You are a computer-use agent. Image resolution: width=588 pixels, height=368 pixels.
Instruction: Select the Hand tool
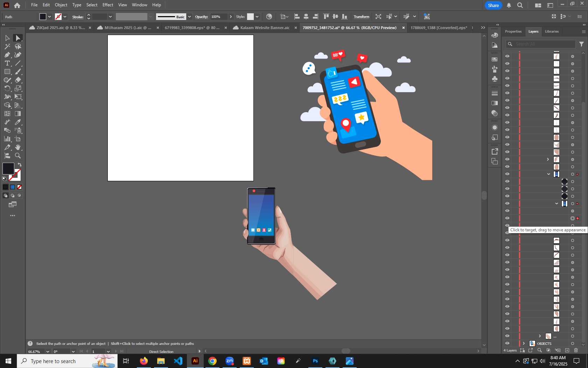click(18, 147)
